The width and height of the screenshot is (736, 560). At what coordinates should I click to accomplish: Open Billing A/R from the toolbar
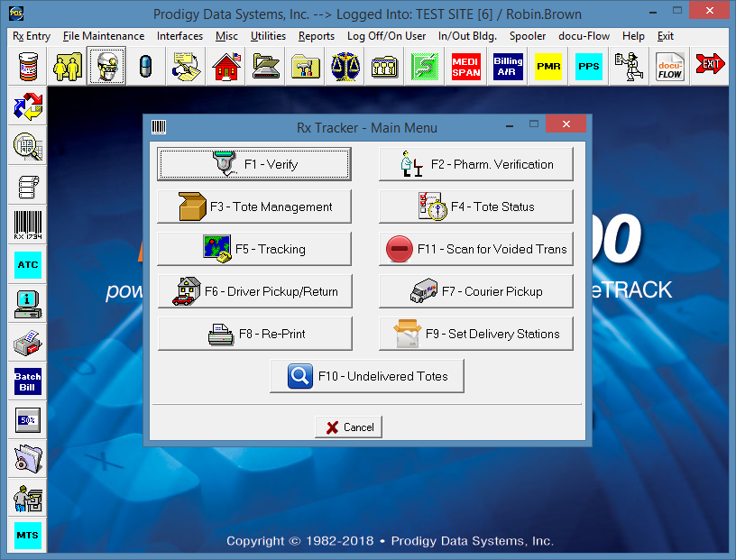pyautogui.click(x=508, y=68)
